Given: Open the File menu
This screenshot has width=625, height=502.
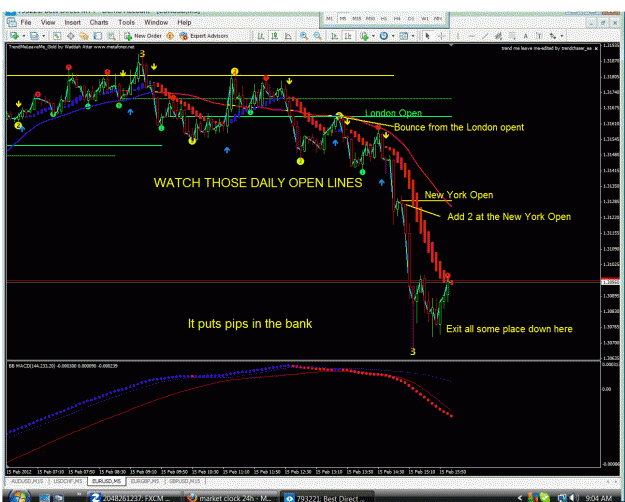Looking at the screenshot, I should [26, 22].
